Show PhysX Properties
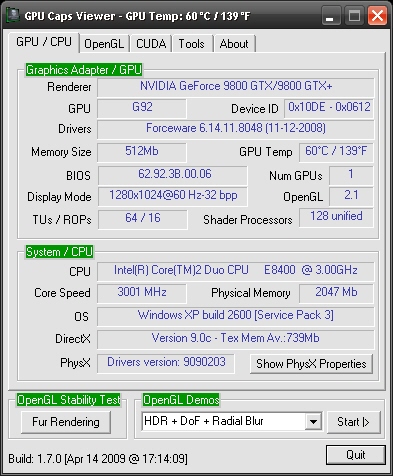This screenshot has width=393, height=476. 311,364
